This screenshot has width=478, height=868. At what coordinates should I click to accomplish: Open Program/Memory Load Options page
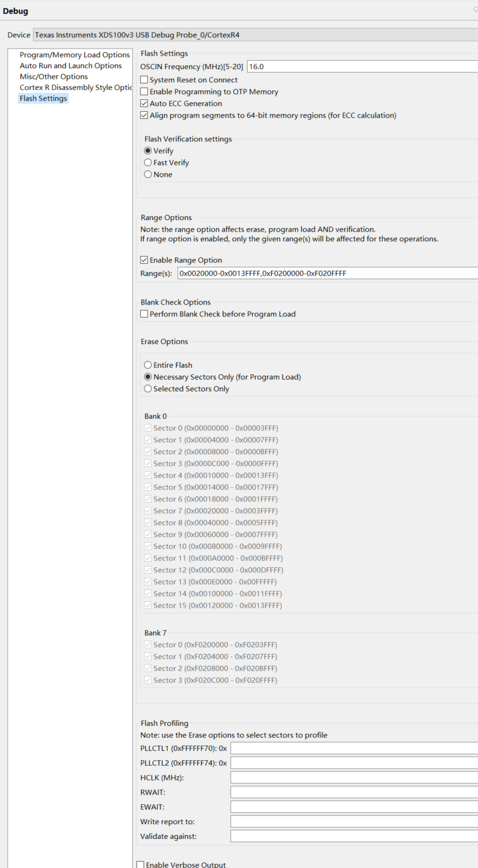(x=74, y=55)
